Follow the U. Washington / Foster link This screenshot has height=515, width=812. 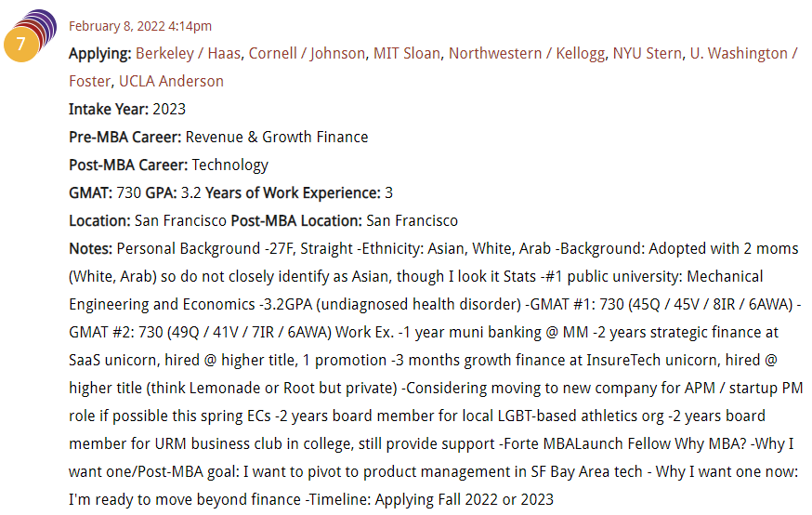click(x=743, y=53)
